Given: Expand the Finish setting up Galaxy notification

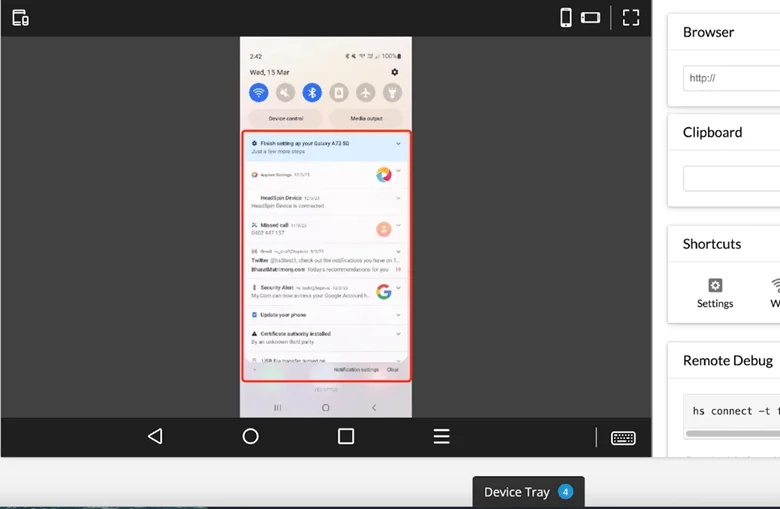Looking at the screenshot, I should [x=398, y=143].
